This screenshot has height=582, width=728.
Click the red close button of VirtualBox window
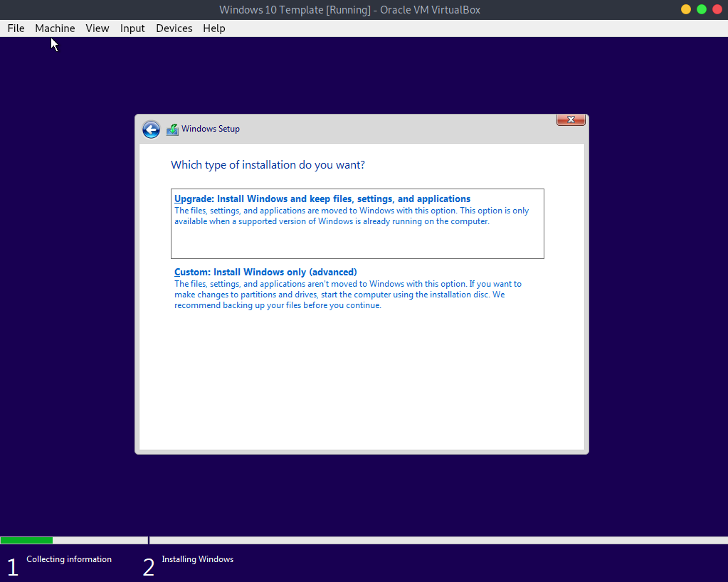click(717, 9)
